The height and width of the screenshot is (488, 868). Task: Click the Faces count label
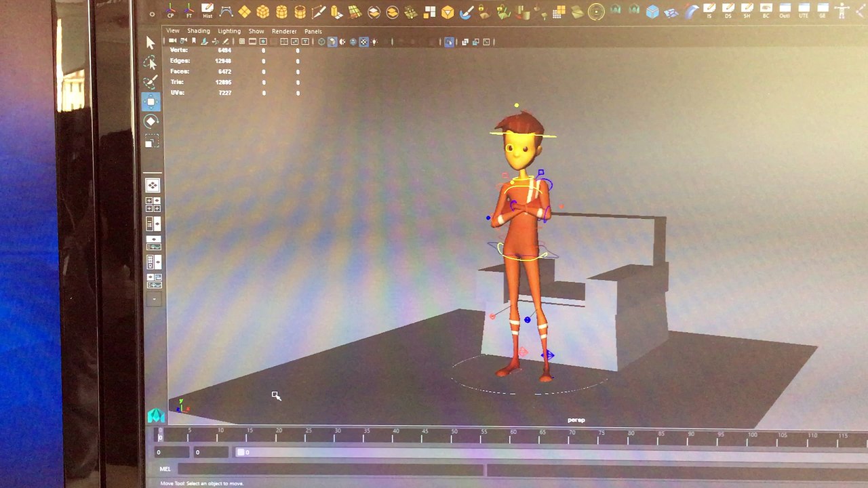point(180,71)
